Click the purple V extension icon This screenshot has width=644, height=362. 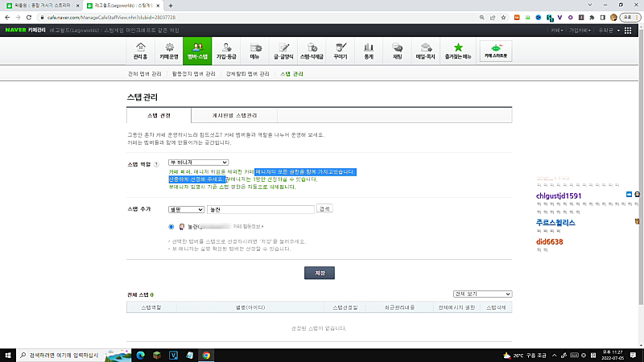click(x=559, y=18)
